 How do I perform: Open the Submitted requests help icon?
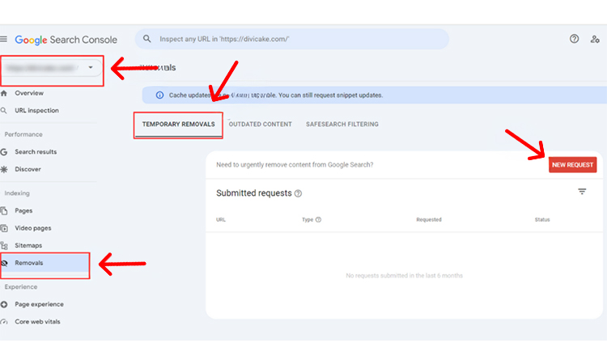pos(298,193)
